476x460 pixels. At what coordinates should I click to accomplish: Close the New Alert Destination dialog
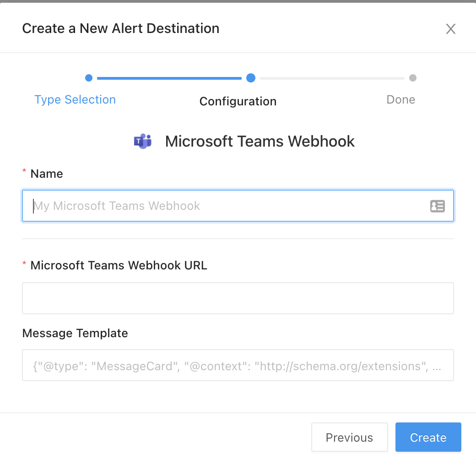click(x=450, y=29)
